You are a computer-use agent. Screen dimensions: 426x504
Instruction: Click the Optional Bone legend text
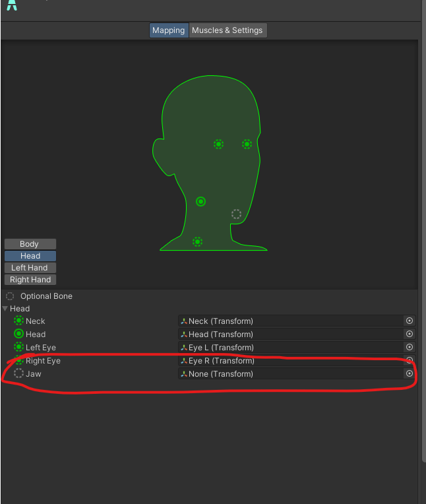click(46, 296)
